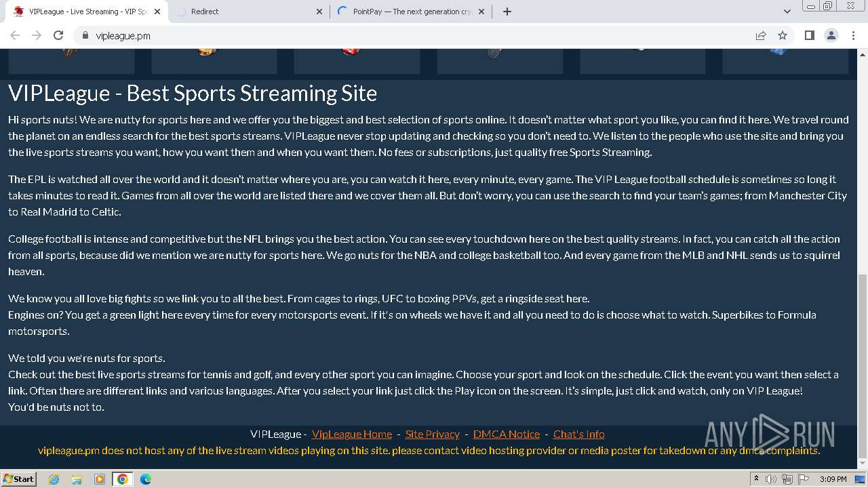868x488 pixels.
Task: Open File Explorer from taskbar
Action: [77, 479]
